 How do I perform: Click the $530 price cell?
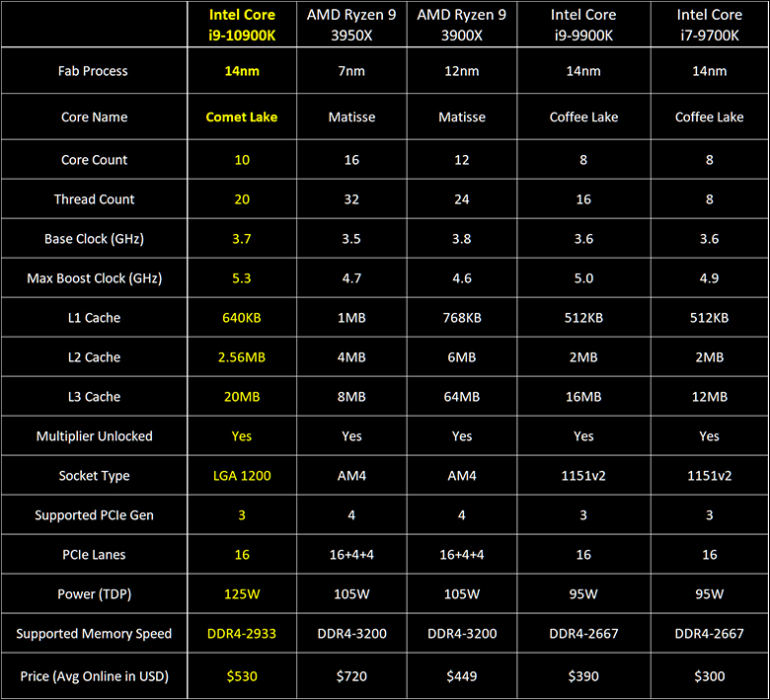click(242, 676)
